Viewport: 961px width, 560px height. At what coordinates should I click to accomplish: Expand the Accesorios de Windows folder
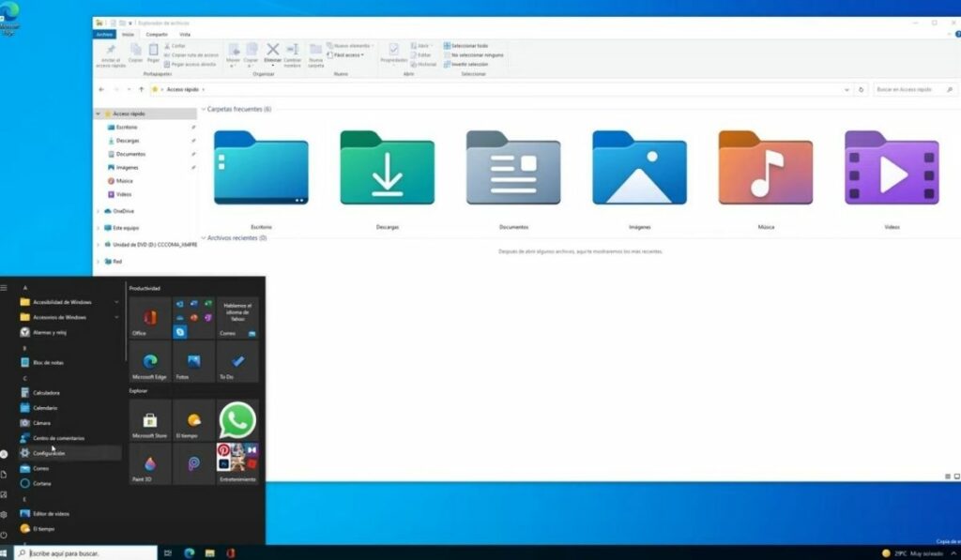click(116, 317)
